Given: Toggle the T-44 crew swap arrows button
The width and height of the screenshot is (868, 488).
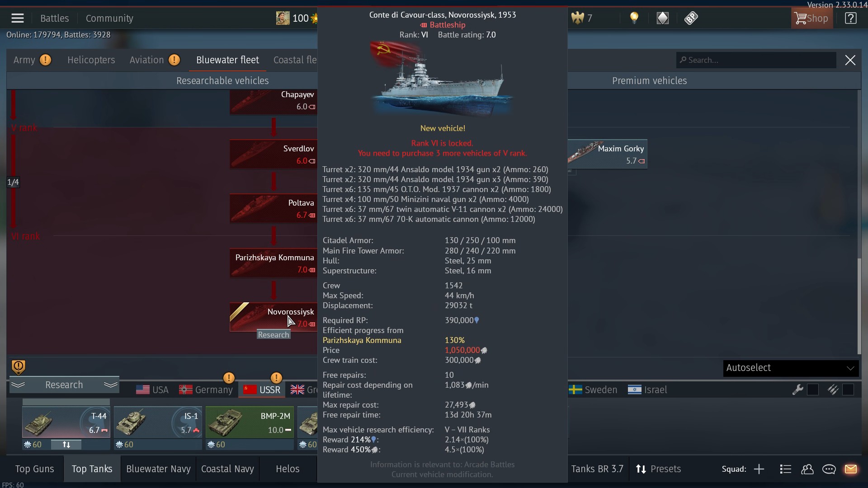Looking at the screenshot, I should point(66,445).
